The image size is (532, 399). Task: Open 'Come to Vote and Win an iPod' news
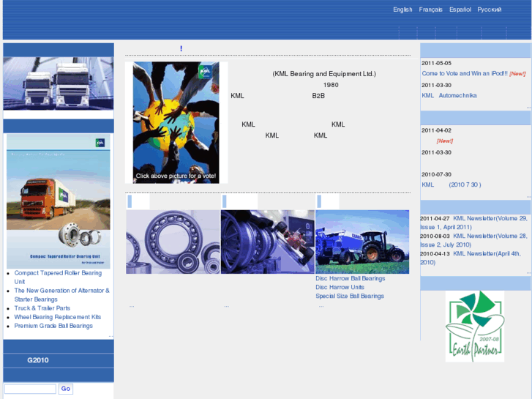pyautogui.click(x=464, y=73)
